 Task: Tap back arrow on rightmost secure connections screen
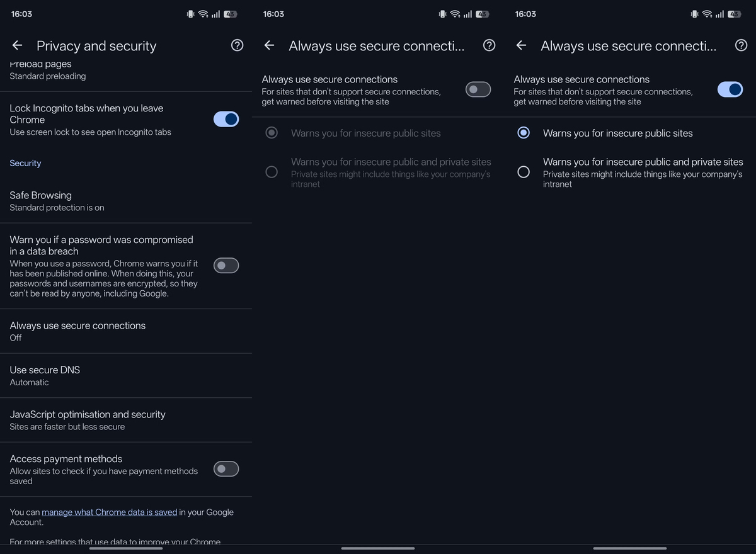pyautogui.click(x=521, y=45)
